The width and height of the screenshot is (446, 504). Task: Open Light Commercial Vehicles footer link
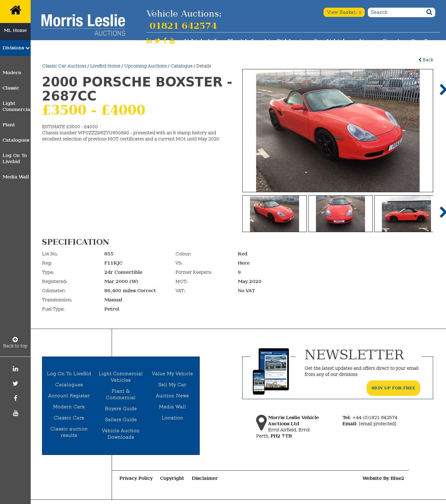coord(121,377)
